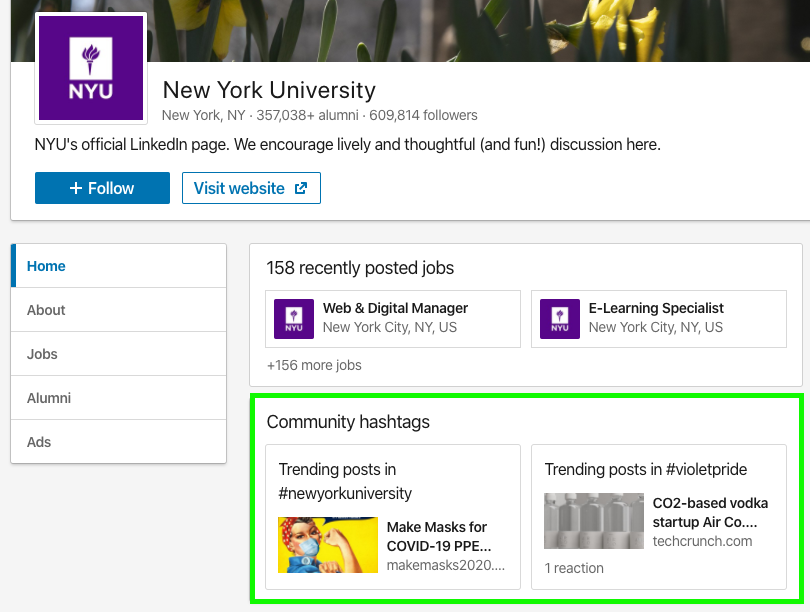Open the Visit website button
This screenshot has height=612, width=810.
coord(251,188)
